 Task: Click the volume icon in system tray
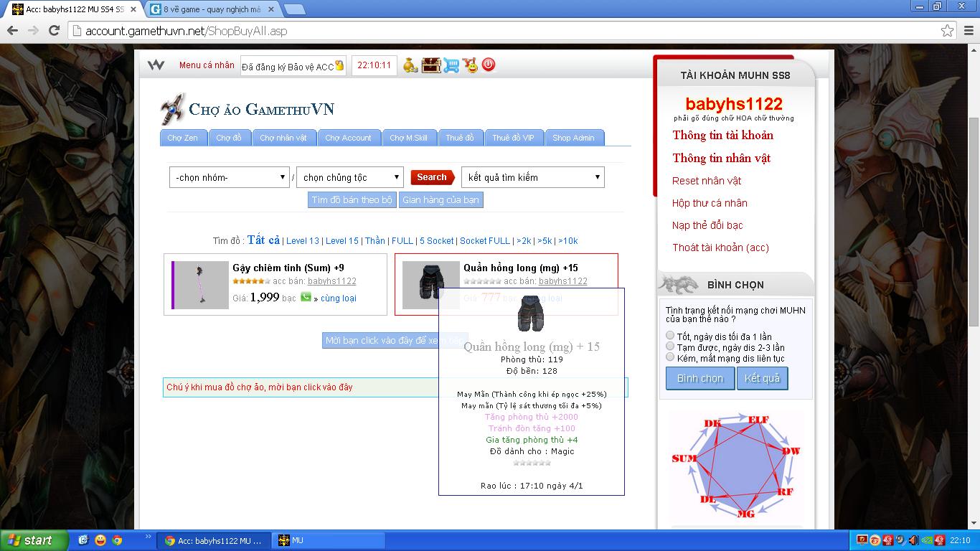click(x=913, y=540)
